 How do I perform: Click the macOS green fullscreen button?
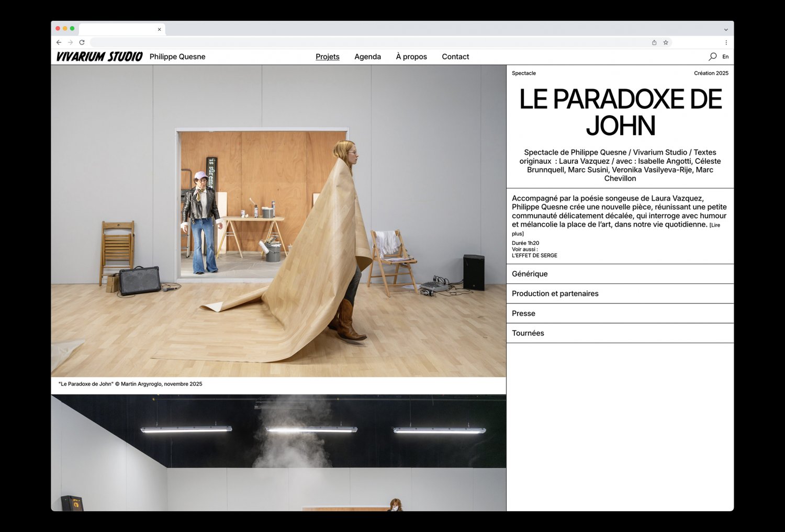[72, 28]
